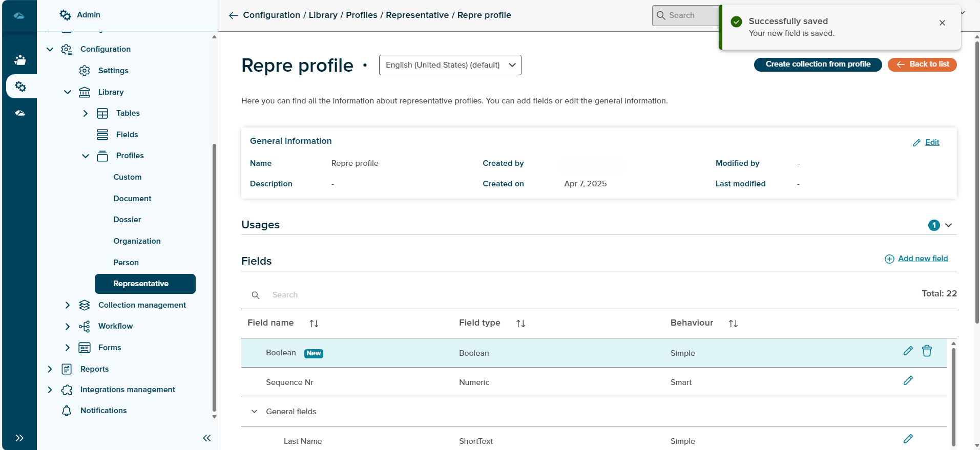Image resolution: width=980 pixels, height=450 pixels.
Task: Click the Forms icon in sidebar
Action: click(x=85, y=348)
